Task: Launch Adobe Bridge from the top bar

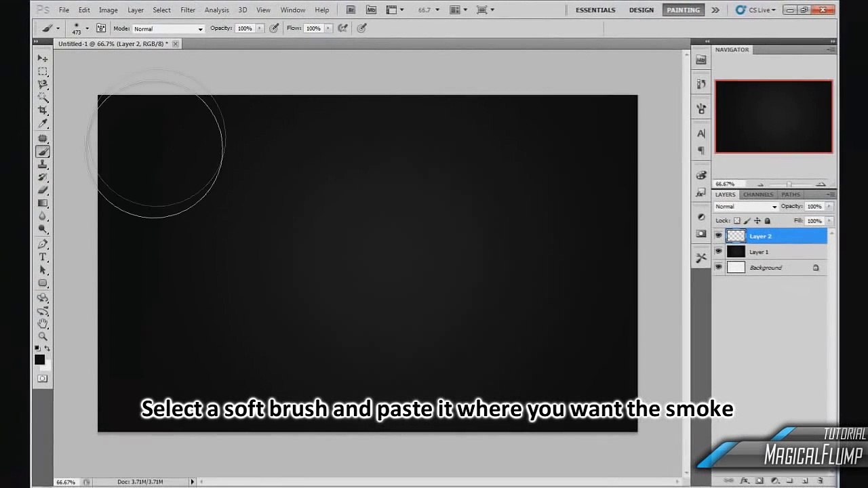Action: click(351, 9)
